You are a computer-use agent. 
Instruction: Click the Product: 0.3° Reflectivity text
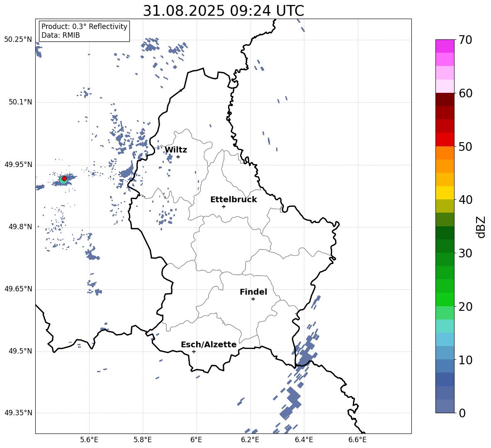(x=84, y=27)
